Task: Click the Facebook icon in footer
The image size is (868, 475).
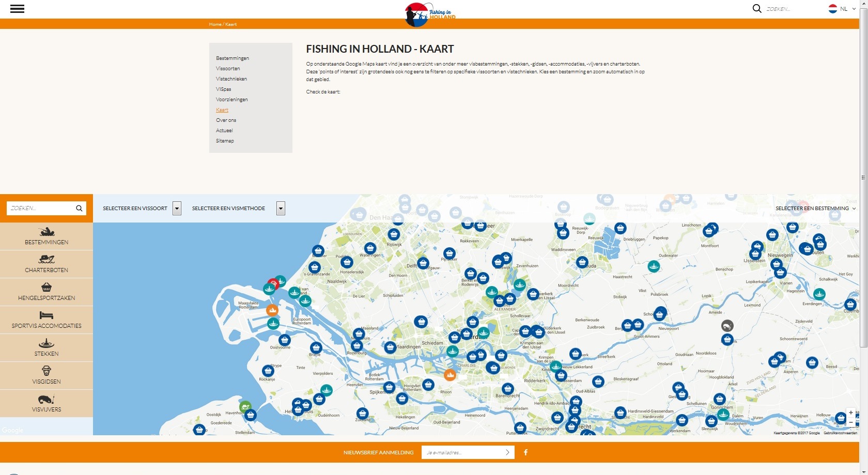Action: (x=525, y=452)
